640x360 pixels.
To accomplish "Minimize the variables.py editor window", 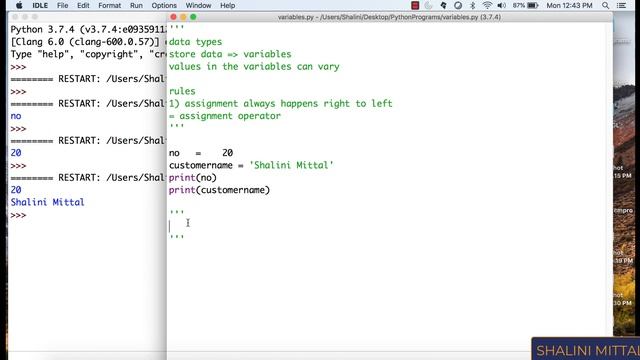I will [183, 17].
